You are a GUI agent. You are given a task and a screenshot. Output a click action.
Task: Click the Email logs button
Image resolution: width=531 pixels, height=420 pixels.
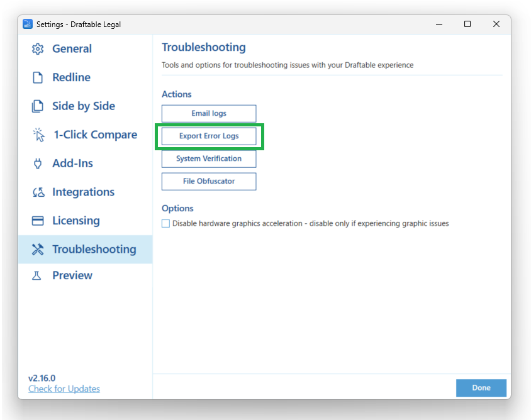point(209,113)
